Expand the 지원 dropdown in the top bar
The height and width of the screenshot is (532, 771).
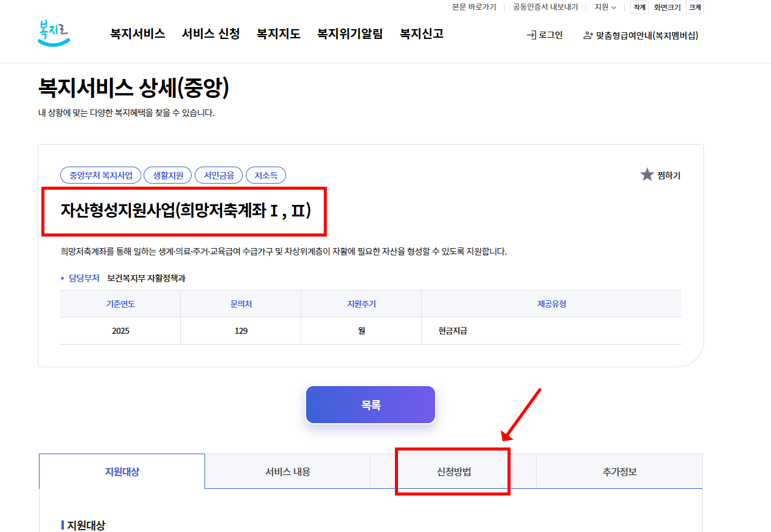pyautogui.click(x=604, y=7)
